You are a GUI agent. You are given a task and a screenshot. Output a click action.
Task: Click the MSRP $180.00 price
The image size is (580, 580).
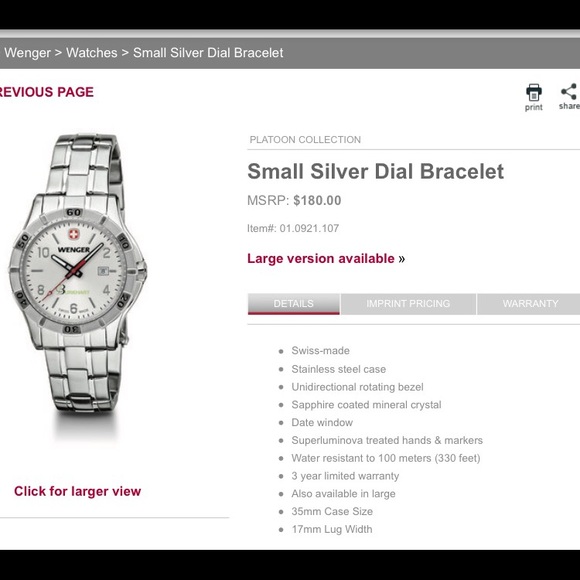(294, 200)
